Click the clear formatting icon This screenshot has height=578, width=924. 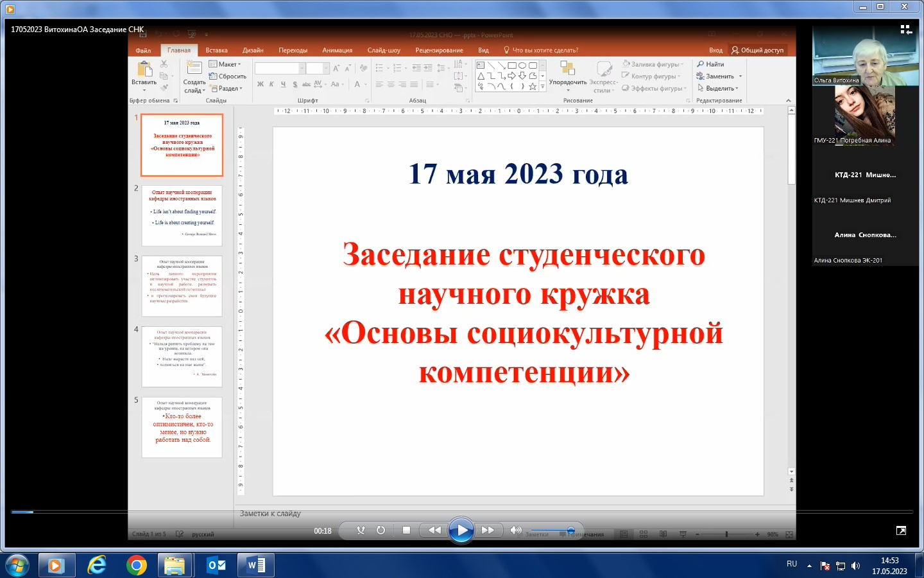click(364, 68)
